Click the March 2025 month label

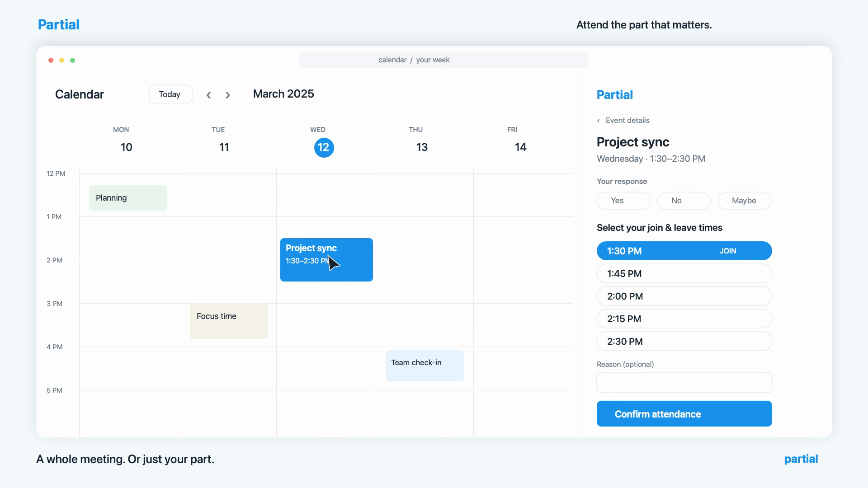click(x=283, y=94)
